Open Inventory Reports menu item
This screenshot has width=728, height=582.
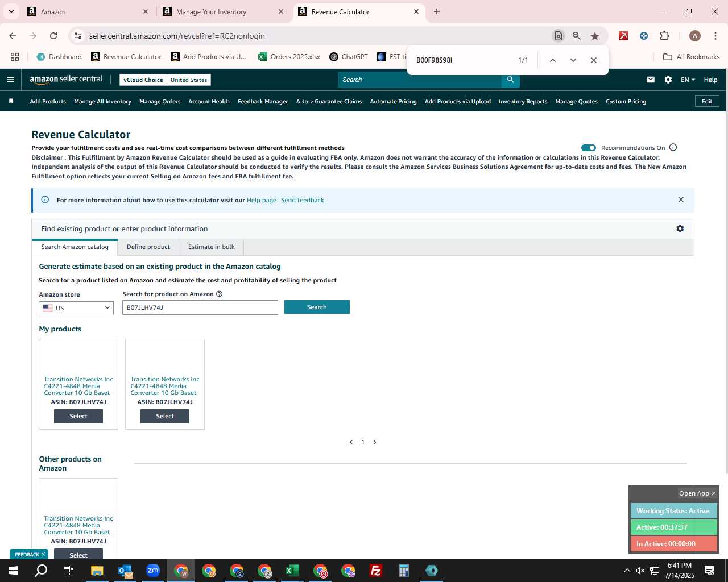(x=523, y=102)
